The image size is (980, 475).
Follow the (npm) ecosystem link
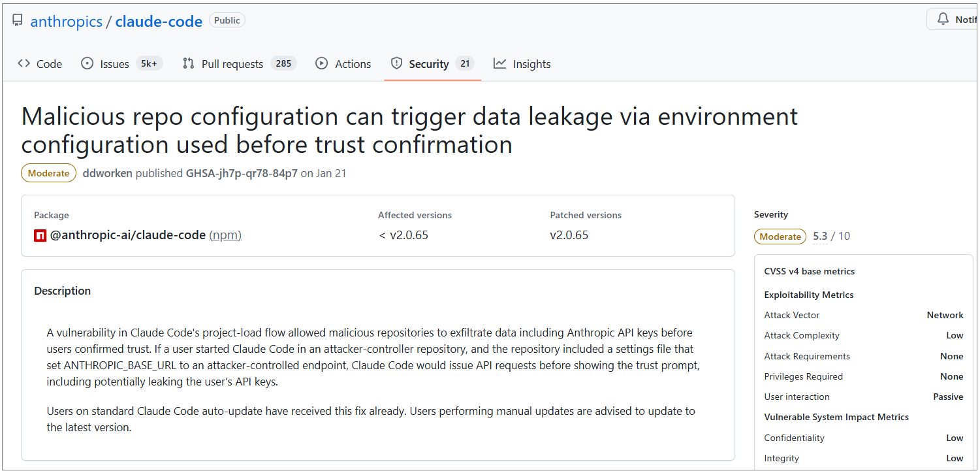[x=225, y=235]
